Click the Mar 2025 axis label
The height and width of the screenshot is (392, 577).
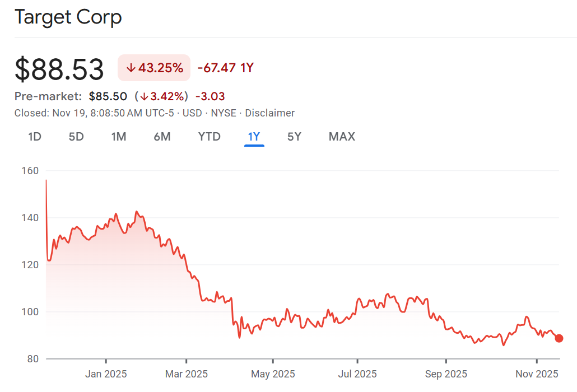[187, 374]
